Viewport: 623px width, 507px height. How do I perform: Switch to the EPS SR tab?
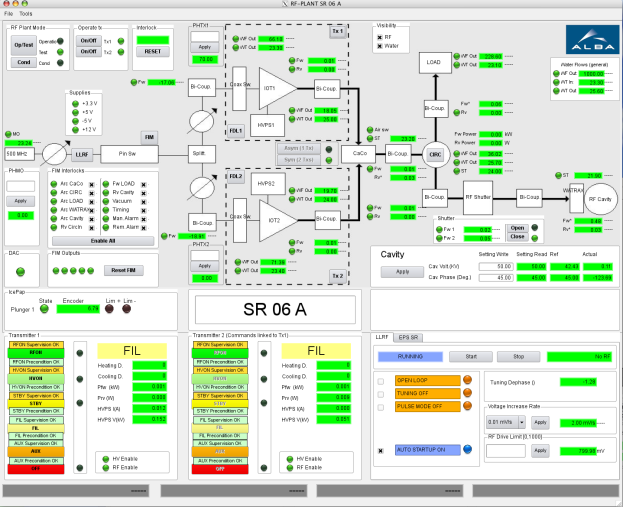click(x=411, y=338)
